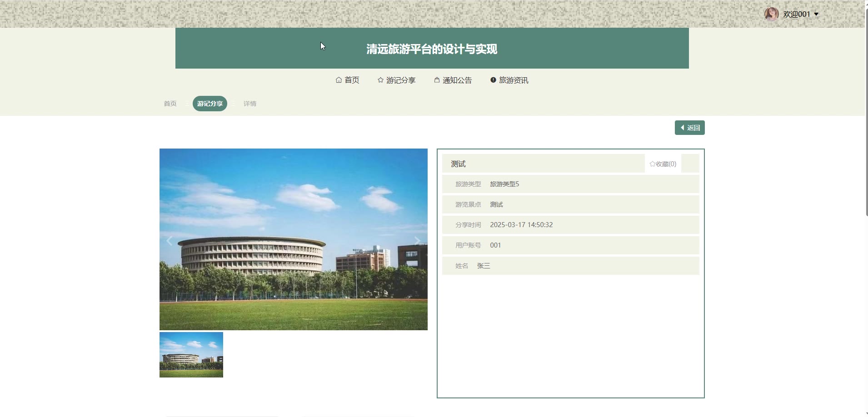
Task: Open 旅游资讯 navigation menu item
Action: click(x=509, y=80)
